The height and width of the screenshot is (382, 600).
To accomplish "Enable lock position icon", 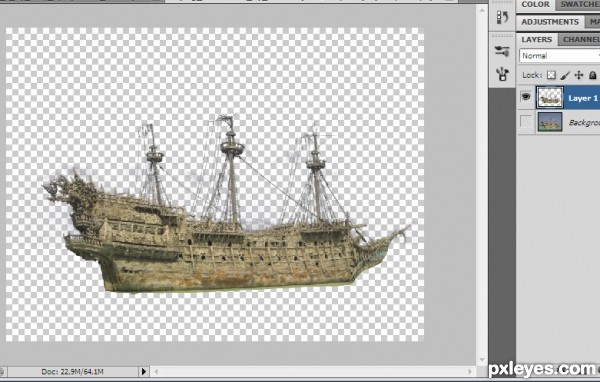I will (x=579, y=75).
